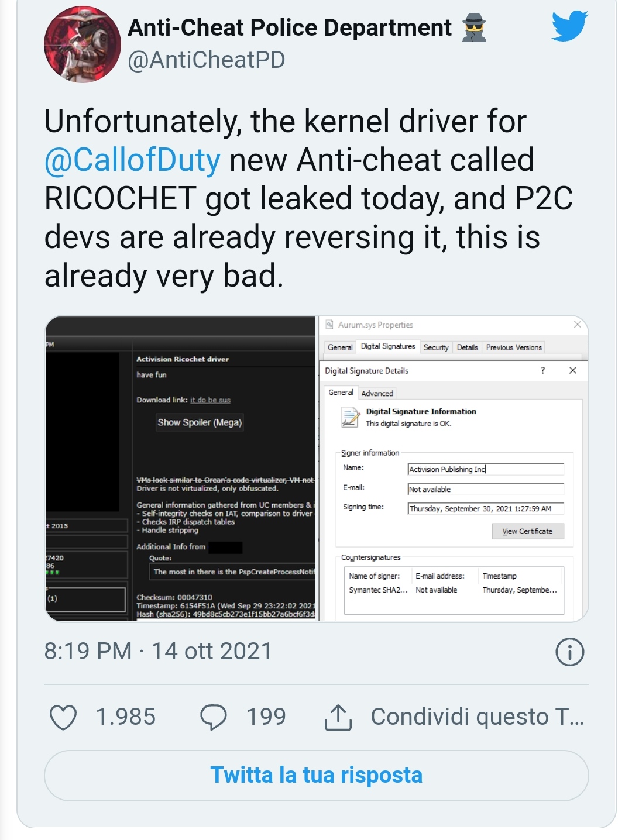Switch to the Details tab
This screenshot has width=632, height=840.
(x=468, y=347)
